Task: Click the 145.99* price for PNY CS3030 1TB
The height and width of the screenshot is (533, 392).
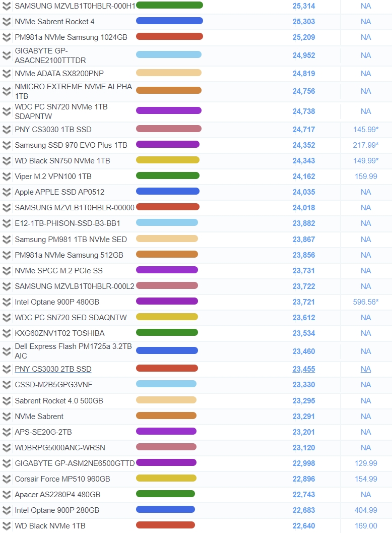Action: pyautogui.click(x=366, y=130)
